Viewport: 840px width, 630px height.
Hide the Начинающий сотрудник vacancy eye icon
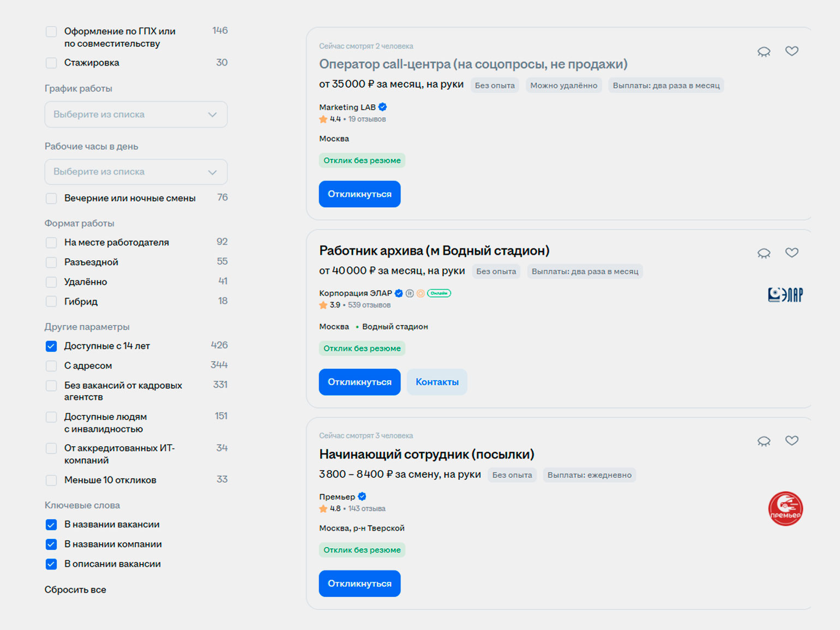pos(764,441)
